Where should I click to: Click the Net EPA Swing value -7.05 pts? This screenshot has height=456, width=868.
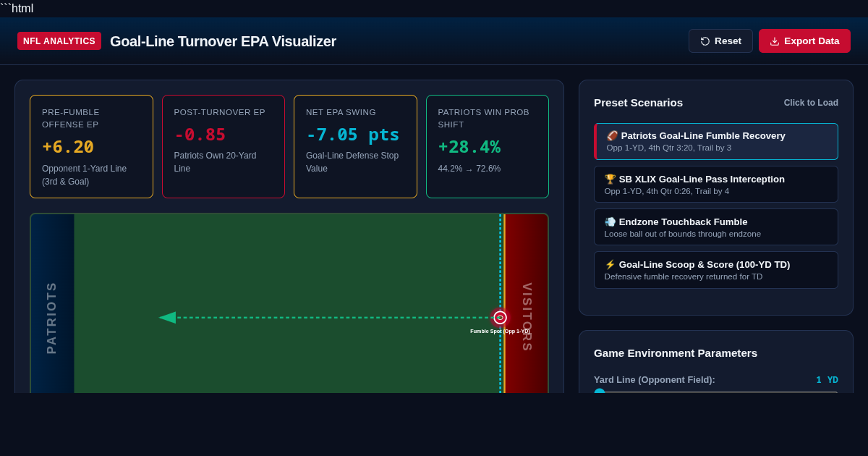click(x=353, y=135)
